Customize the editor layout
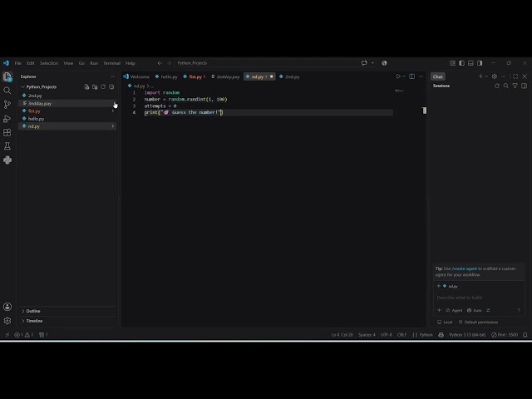Image resolution: width=532 pixels, height=399 pixels. [x=452, y=63]
